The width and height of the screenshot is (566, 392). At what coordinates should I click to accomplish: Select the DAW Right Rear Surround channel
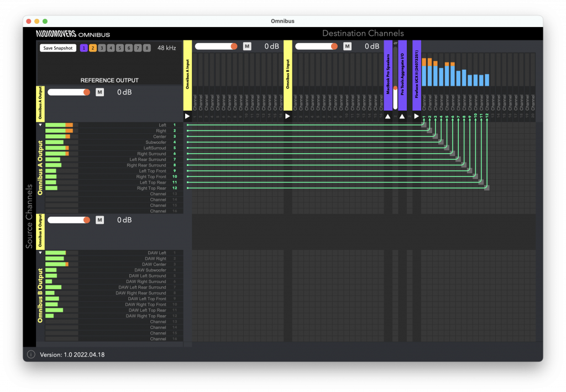pos(114,293)
